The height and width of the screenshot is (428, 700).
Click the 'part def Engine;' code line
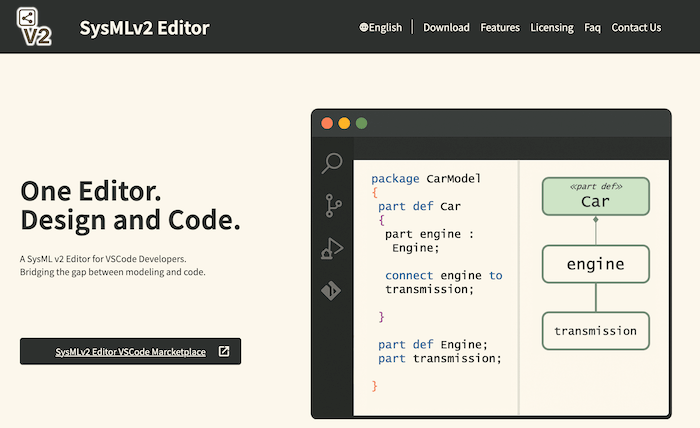[433, 345]
